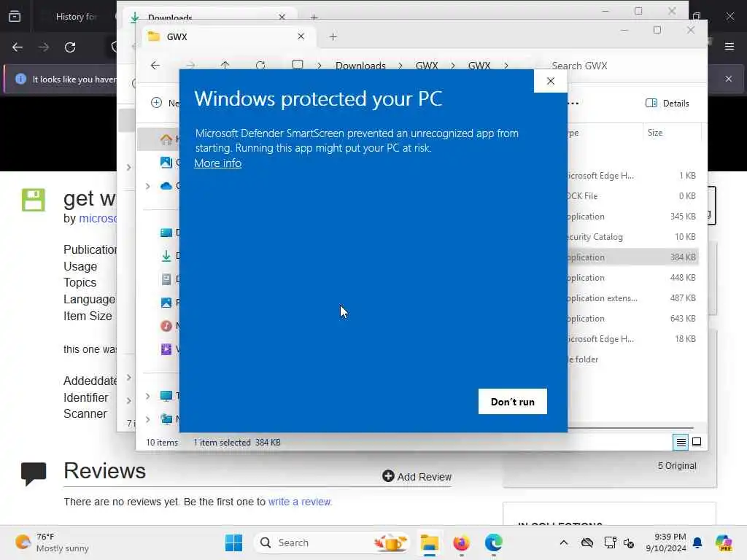This screenshot has height=560, width=747.
Task: Open Videos in the sidebar
Action: [x=166, y=349]
